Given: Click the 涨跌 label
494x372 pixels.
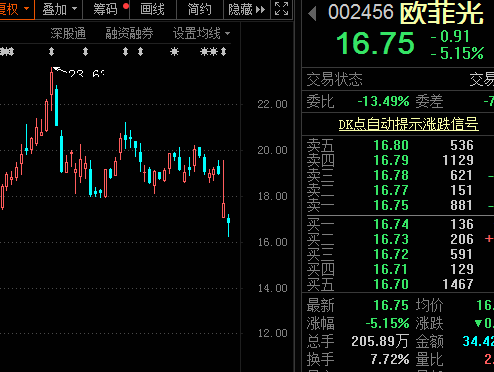Looking at the screenshot, I should click(x=429, y=323).
